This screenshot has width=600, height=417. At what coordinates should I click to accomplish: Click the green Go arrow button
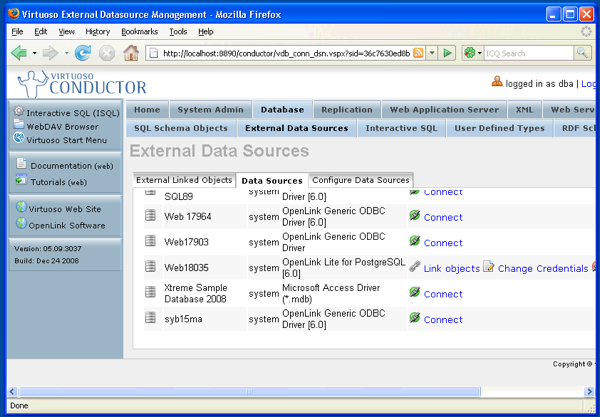[x=447, y=53]
